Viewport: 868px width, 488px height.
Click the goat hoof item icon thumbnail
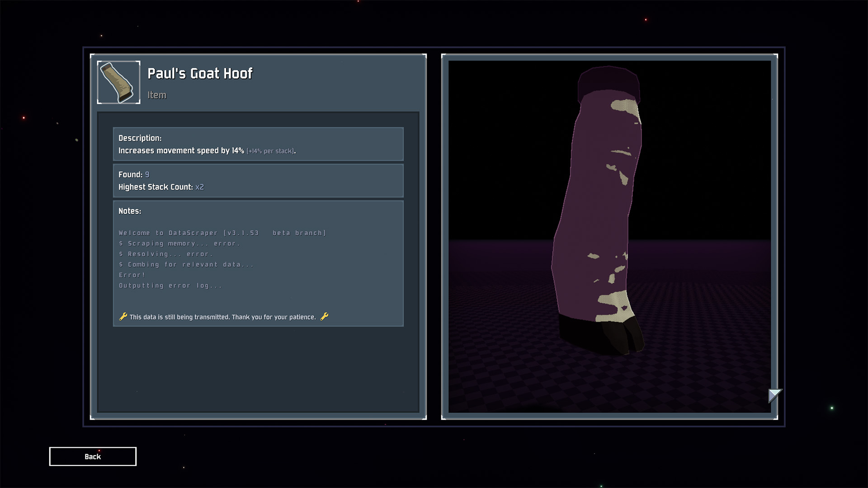coord(118,82)
